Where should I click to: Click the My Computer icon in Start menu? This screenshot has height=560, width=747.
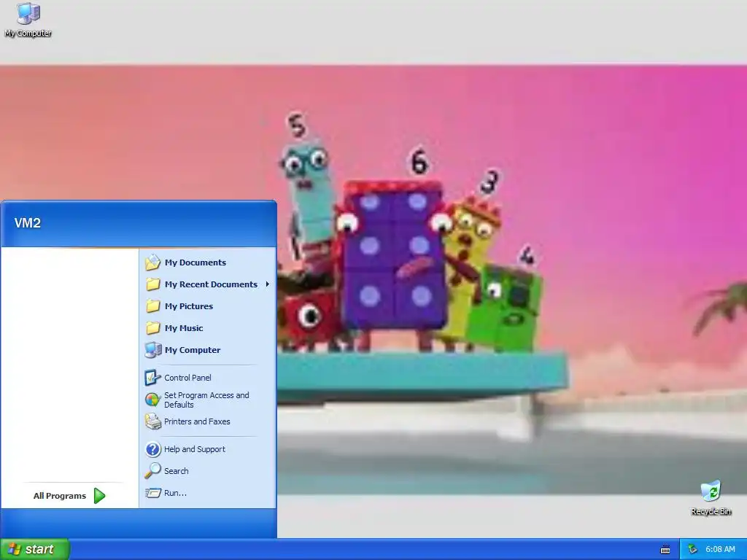click(153, 350)
